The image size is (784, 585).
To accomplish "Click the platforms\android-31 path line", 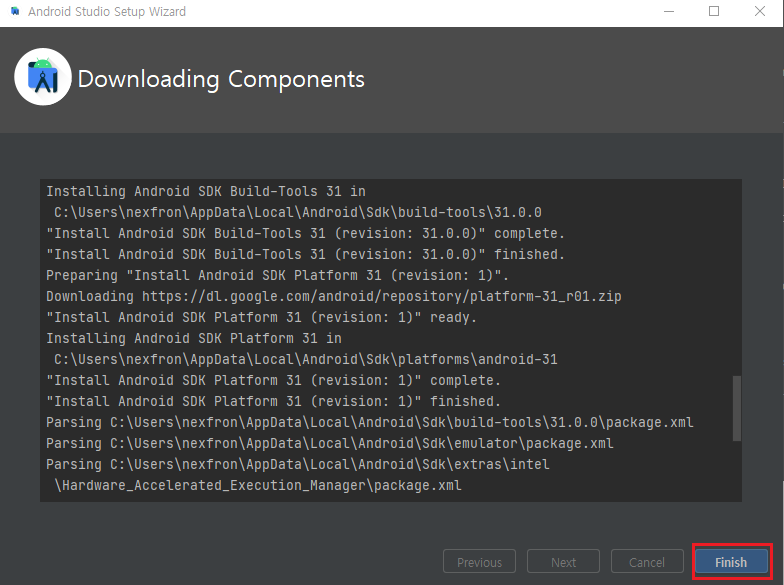I will click(306, 360).
